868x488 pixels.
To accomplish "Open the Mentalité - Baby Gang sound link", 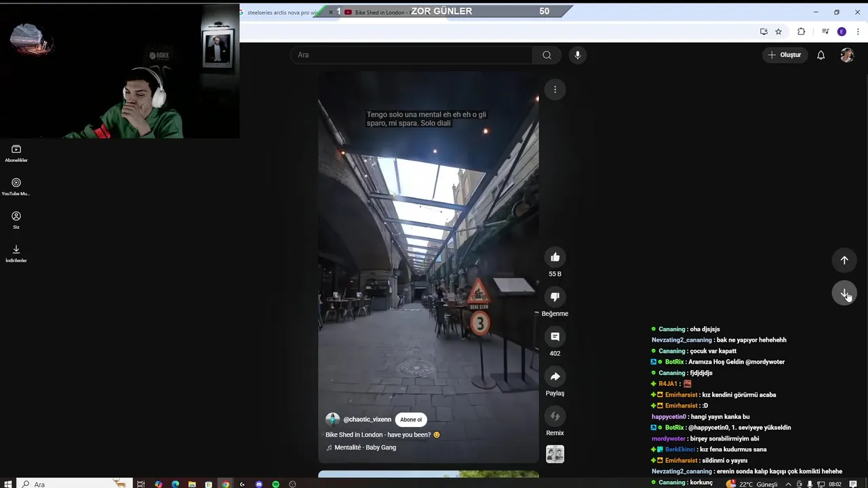I will coord(365,447).
